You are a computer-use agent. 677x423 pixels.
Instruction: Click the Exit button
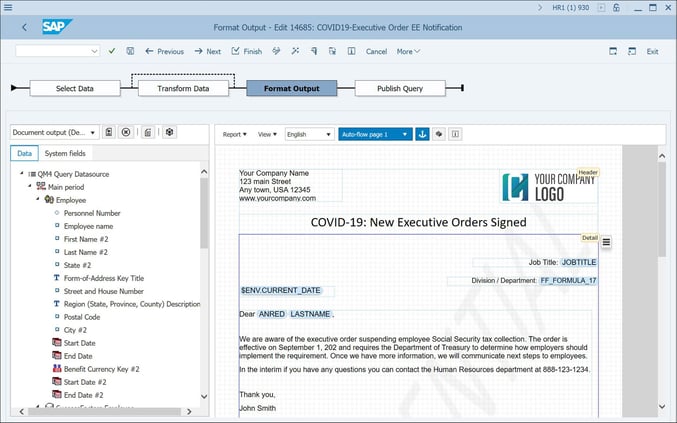pyautogui.click(x=652, y=51)
